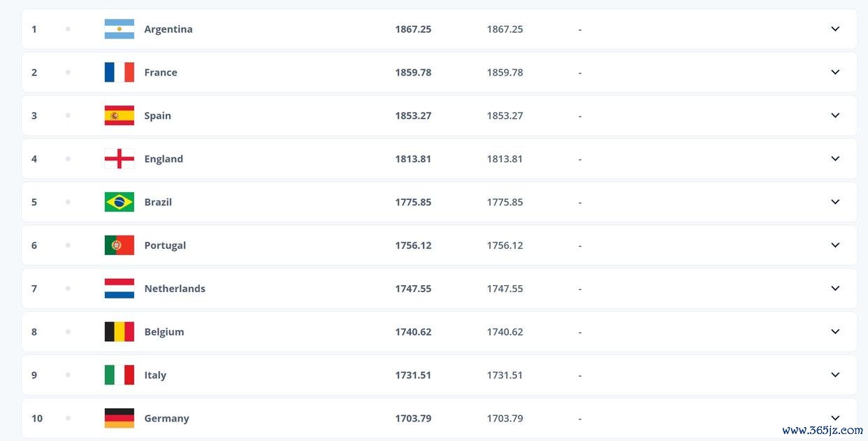Click Germany's total points 1703.79 in bold
The width and height of the screenshot is (868, 441).
tap(413, 419)
